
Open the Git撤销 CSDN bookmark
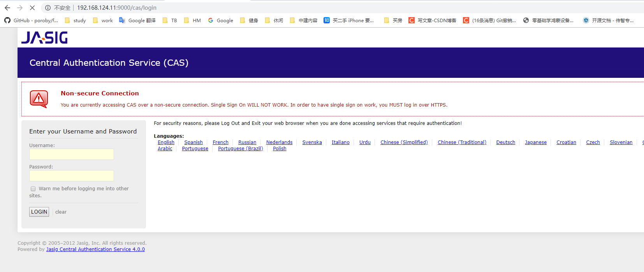click(x=489, y=20)
